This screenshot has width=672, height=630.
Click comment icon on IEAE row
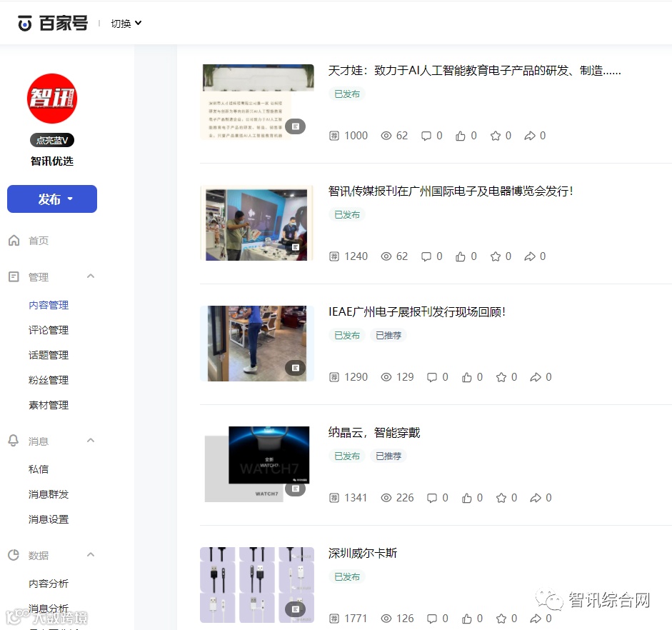coord(432,377)
